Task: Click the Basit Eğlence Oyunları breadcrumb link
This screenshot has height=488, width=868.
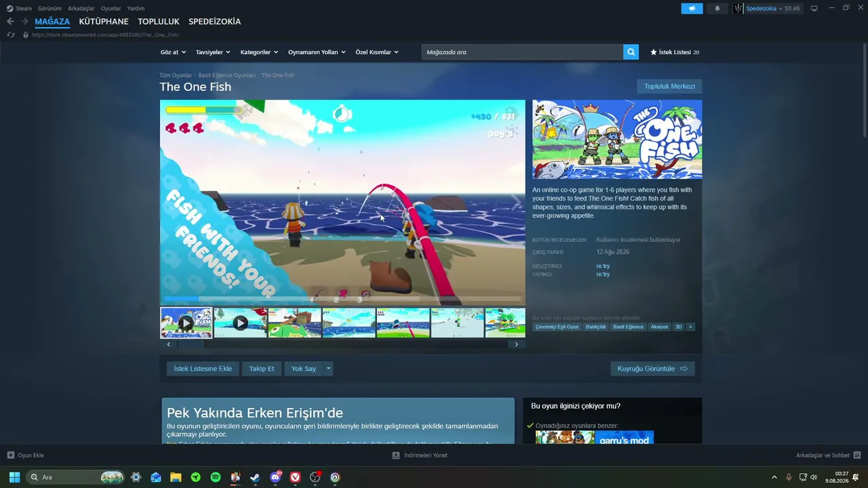Action: click(x=226, y=75)
